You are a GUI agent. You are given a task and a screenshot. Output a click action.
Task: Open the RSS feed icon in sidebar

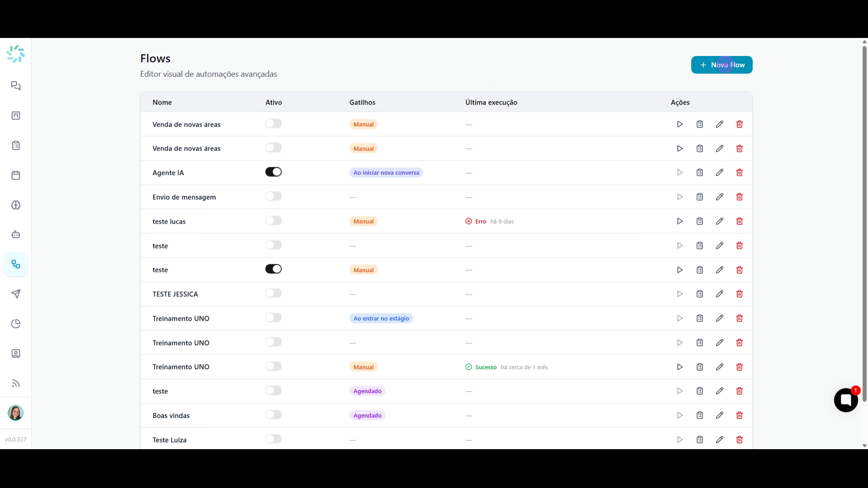16,384
